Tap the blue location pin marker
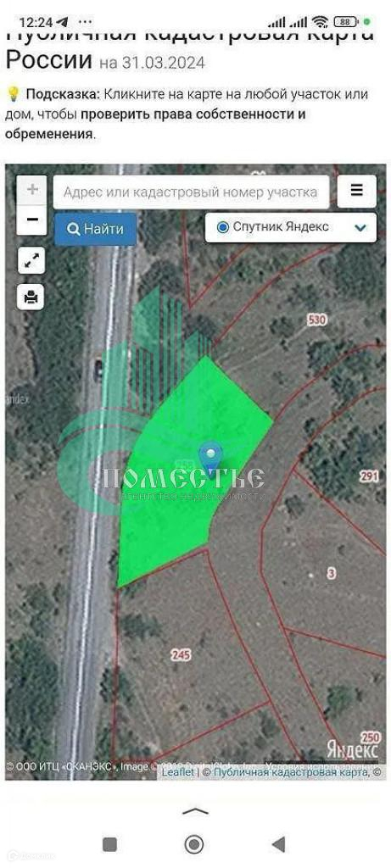This screenshot has width=391, height=868. pos(210,459)
